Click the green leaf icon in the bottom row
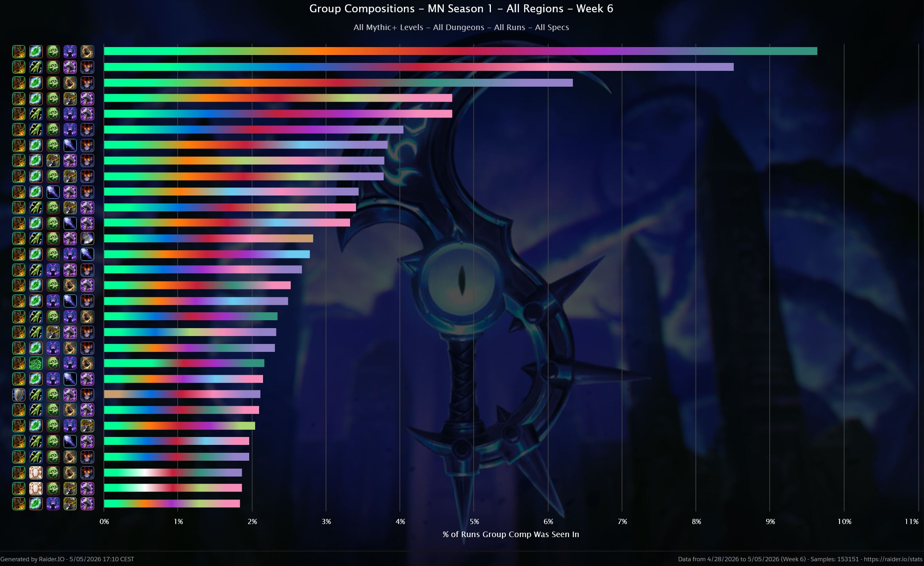The height and width of the screenshot is (566, 924). point(36,503)
